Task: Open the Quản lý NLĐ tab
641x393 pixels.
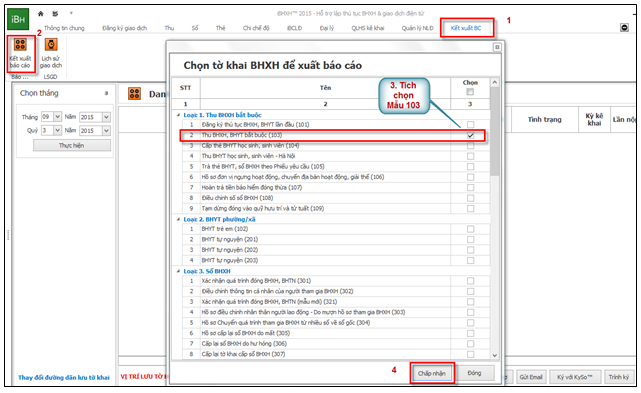Action: [x=417, y=28]
